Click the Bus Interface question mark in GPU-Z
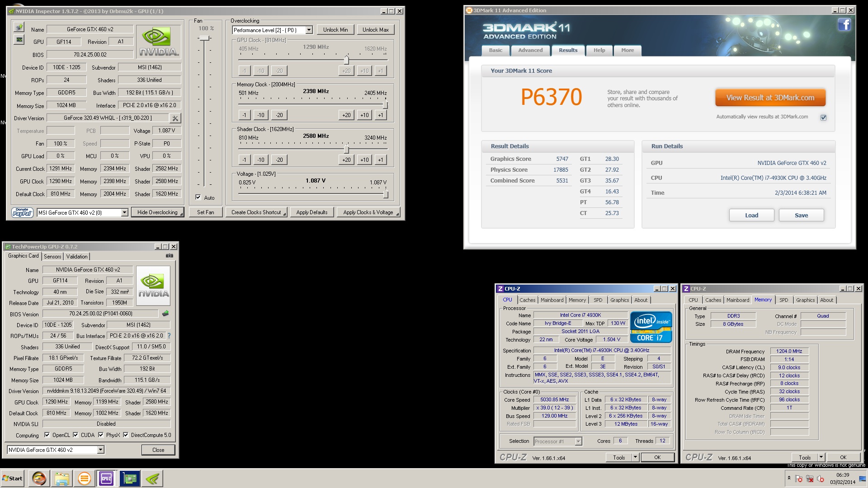Viewport: 868px width, 488px height. point(169,336)
